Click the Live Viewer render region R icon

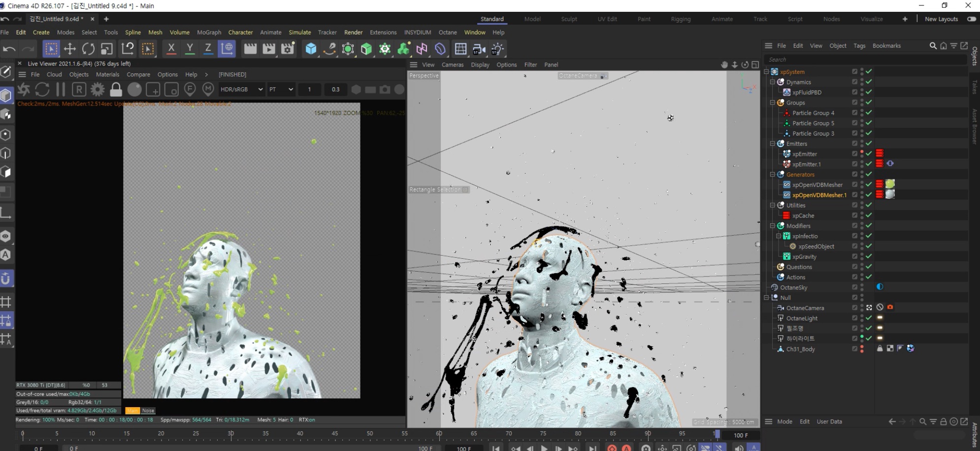(x=79, y=89)
